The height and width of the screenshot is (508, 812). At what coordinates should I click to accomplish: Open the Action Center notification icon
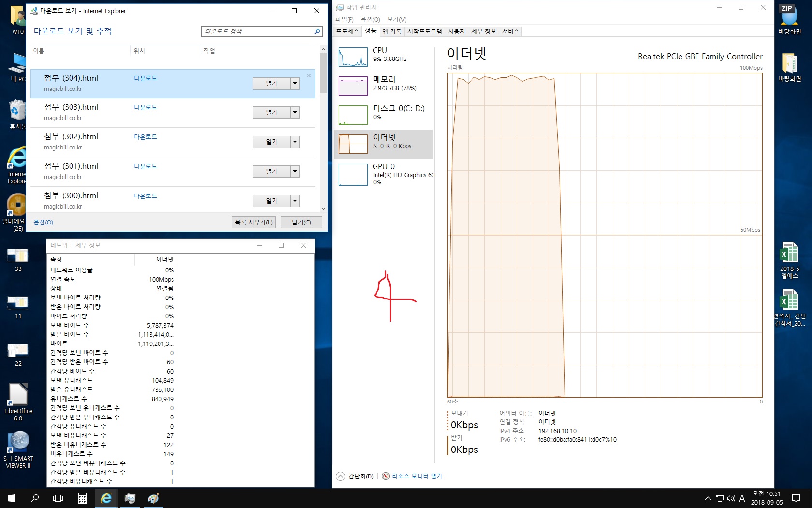(796, 498)
